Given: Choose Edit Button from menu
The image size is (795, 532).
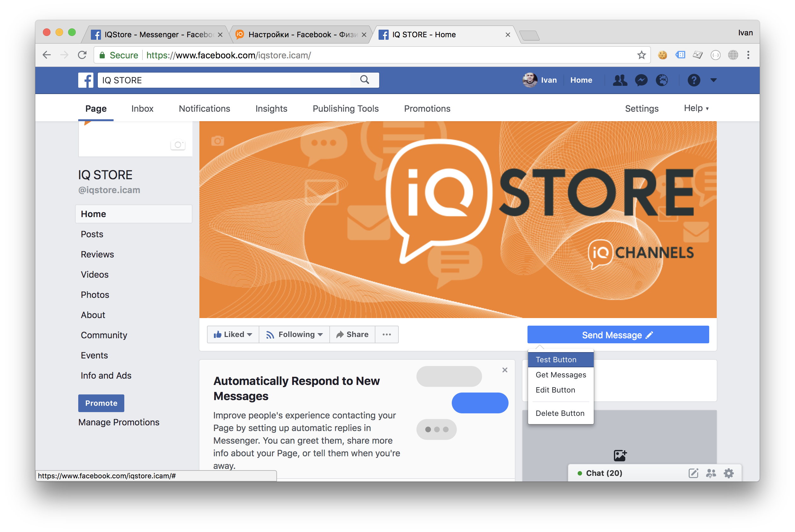Looking at the screenshot, I should (x=561, y=390).
